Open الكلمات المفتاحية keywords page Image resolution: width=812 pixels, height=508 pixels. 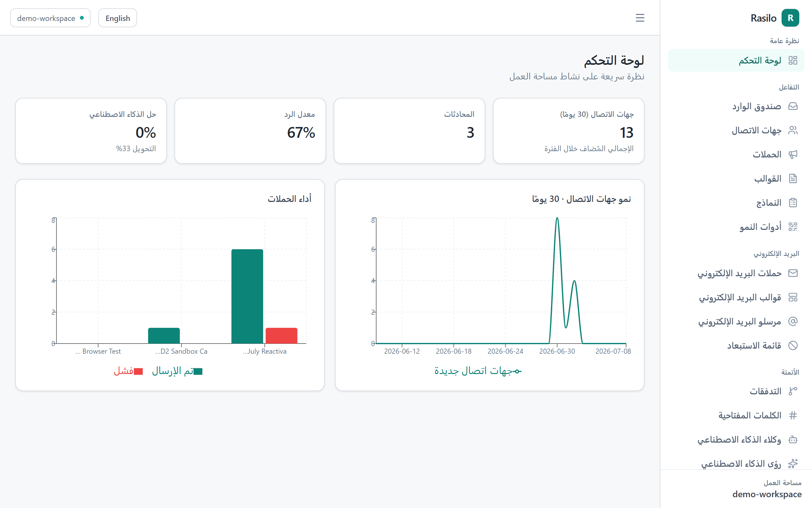736,415
